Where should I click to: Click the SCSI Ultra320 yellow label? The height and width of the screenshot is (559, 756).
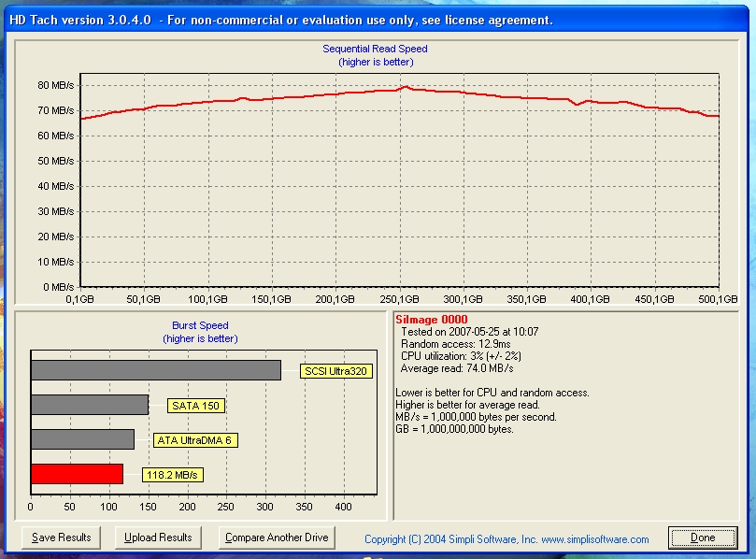coord(336,371)
